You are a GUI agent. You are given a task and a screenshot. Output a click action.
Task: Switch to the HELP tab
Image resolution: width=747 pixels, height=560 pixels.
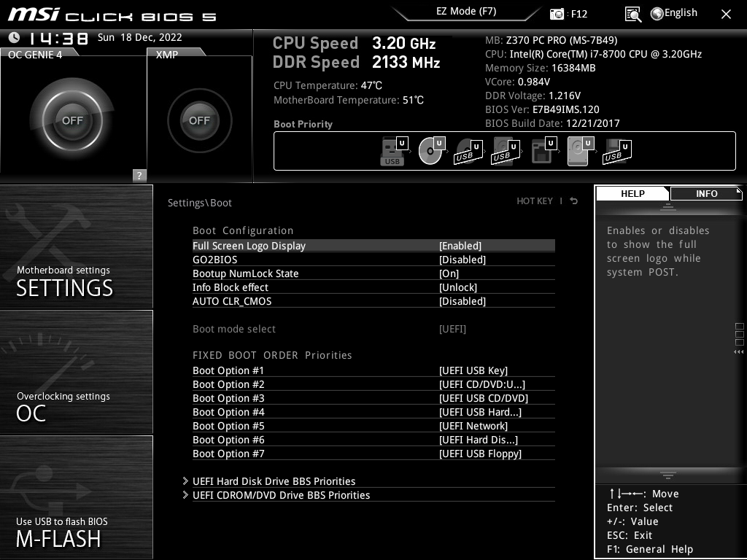tap(632, 193)
